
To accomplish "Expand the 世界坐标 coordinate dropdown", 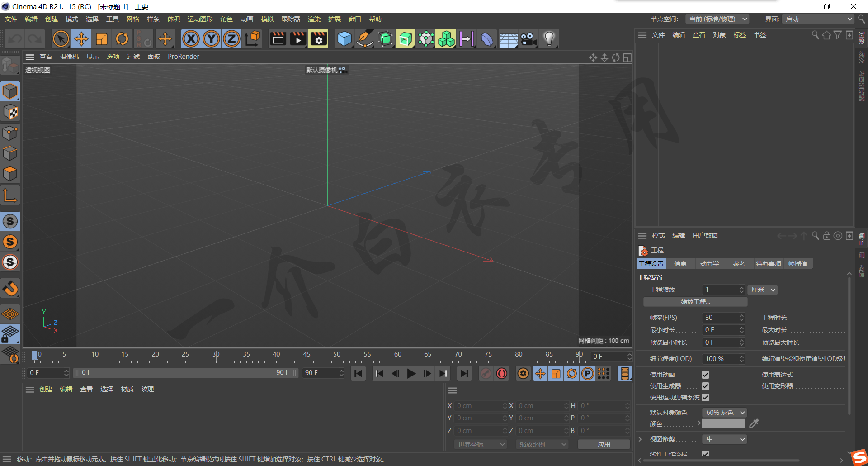I will [x=480, y=444].
